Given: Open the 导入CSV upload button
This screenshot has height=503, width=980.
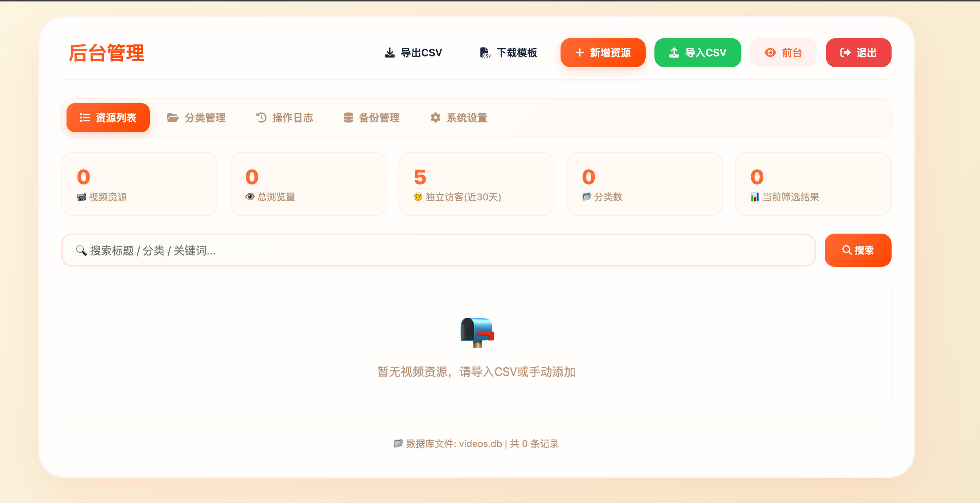Looking at the screenshot, I should 697,53.
